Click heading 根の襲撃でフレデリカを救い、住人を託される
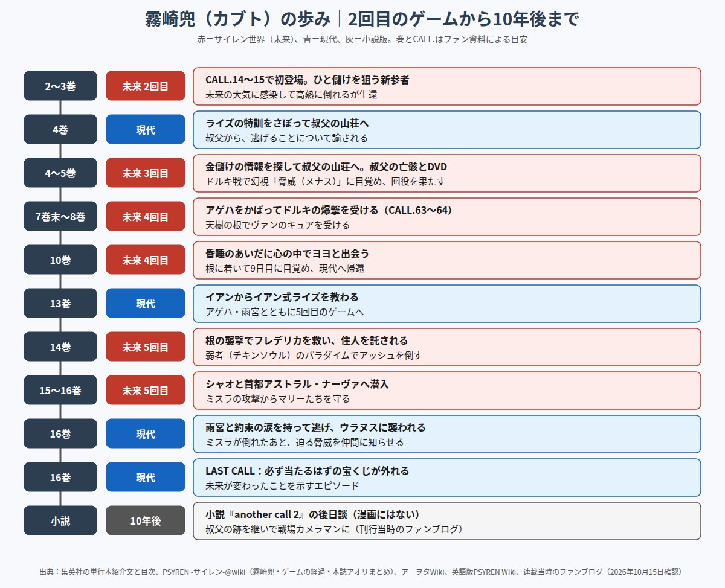Viewport: 725px width, 588px height. click(307, 340)
